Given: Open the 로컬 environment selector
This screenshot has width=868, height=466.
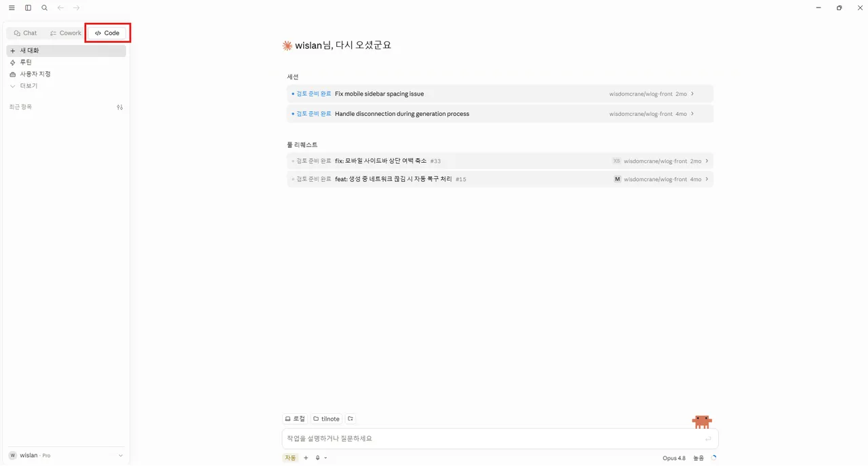Looking at the screenshot, I should [x=295, y=419].
